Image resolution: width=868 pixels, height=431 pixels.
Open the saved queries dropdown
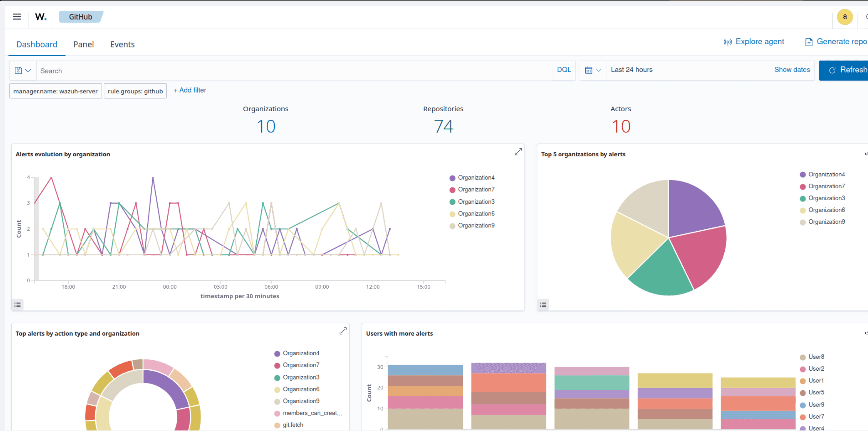click(23, 70)
